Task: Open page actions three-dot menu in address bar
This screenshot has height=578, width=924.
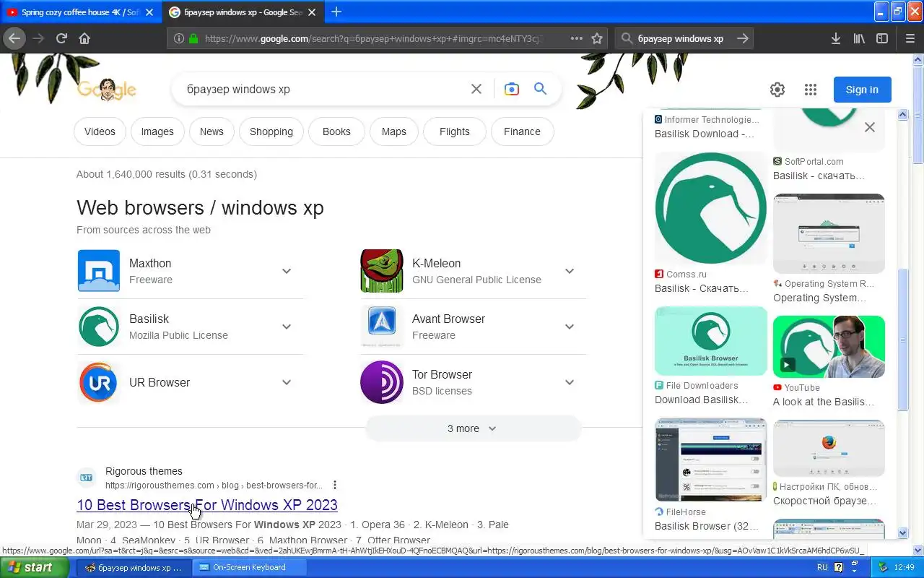Action: (576, 38)
